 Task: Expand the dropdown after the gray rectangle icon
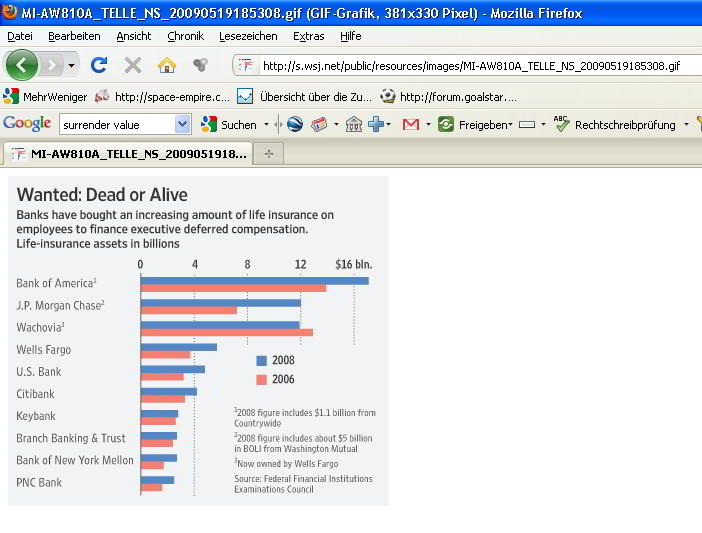pos(543,124)
